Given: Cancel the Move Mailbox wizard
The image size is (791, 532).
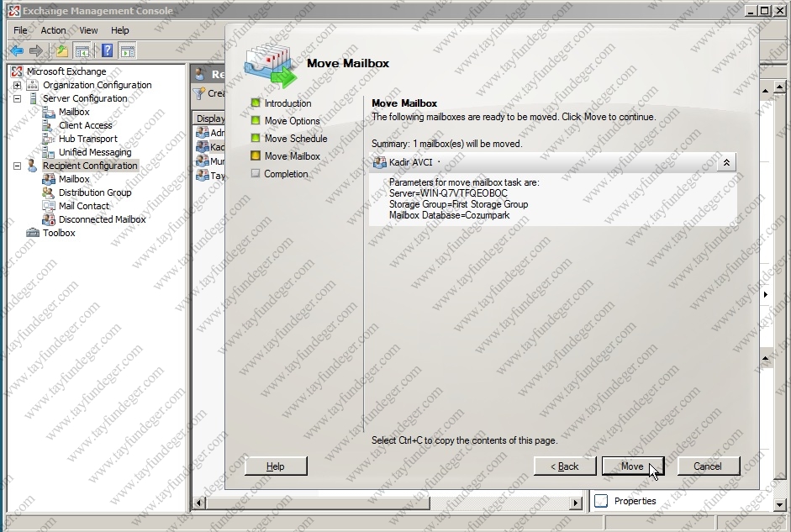Looking at the screenshot, I should (708, 466).
